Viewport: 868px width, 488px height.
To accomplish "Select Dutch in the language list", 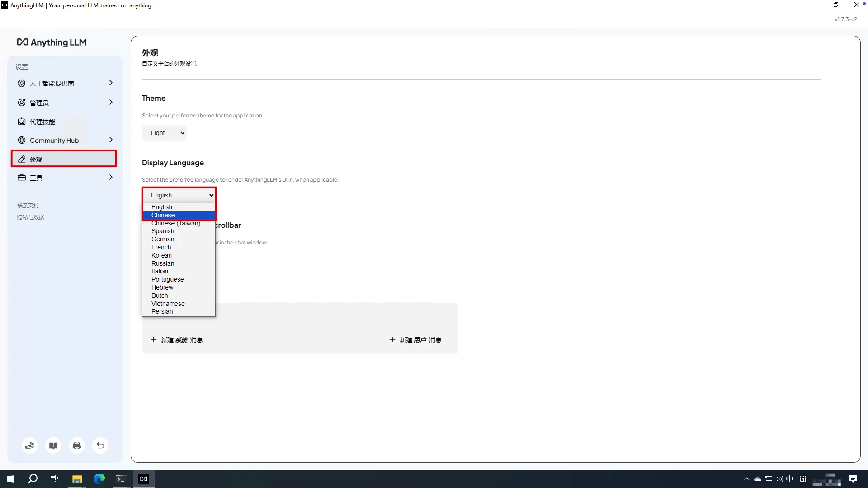I will [x=179, y=296].
